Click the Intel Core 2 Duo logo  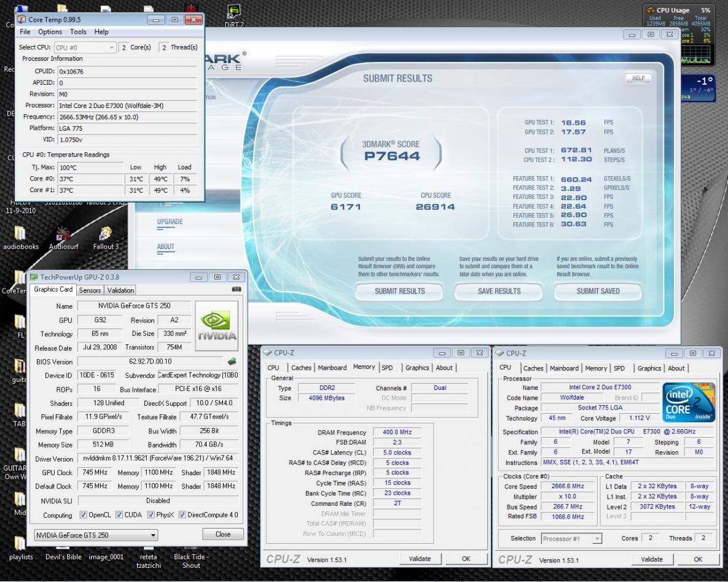[689, 402]
